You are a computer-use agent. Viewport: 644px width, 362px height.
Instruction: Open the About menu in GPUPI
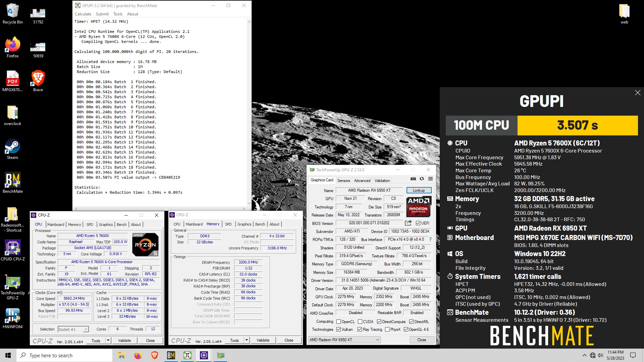click(x=132, y=14)
